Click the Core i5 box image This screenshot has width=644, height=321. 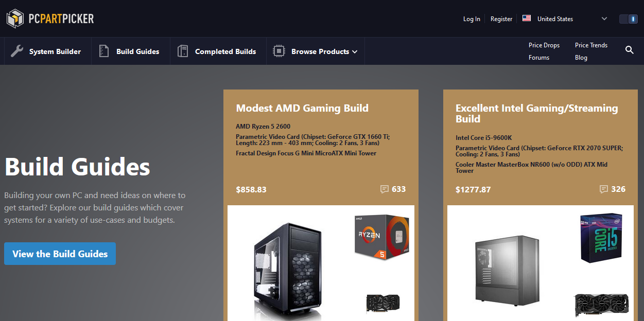pos(601,238)
